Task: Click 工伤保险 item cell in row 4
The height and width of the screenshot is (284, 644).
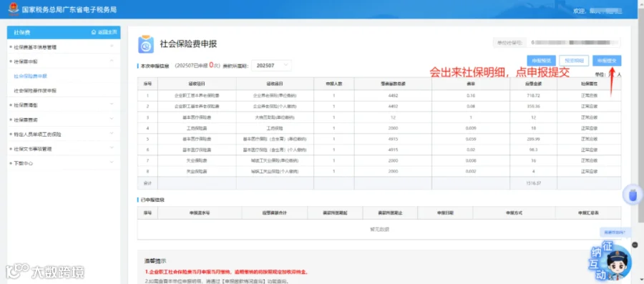Action: [275, 129]
